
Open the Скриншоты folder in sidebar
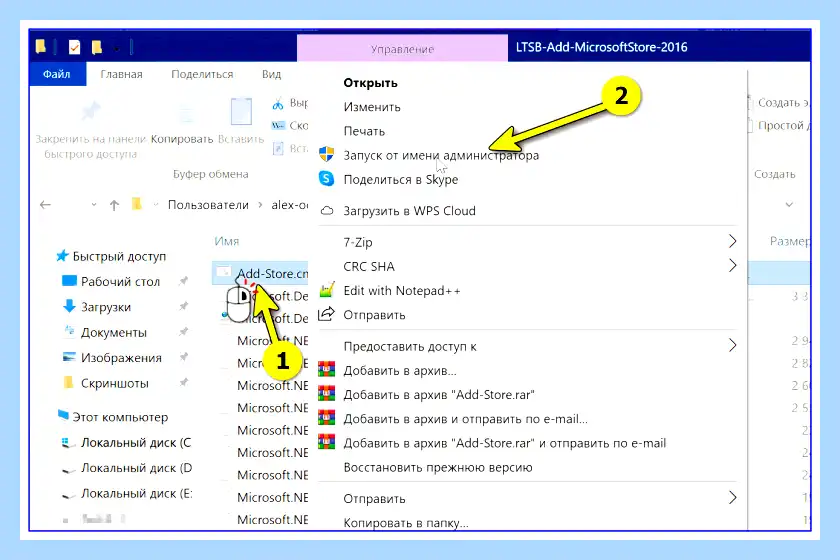pyautogui.click(x=115, y=383)
